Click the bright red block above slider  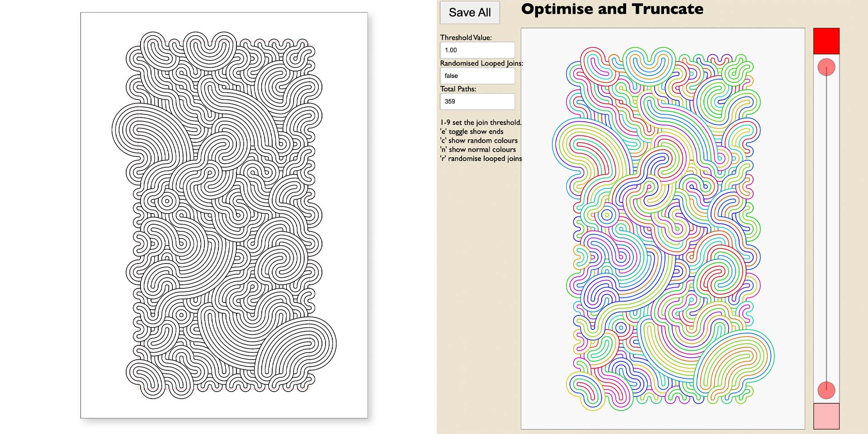coord(826,41)
